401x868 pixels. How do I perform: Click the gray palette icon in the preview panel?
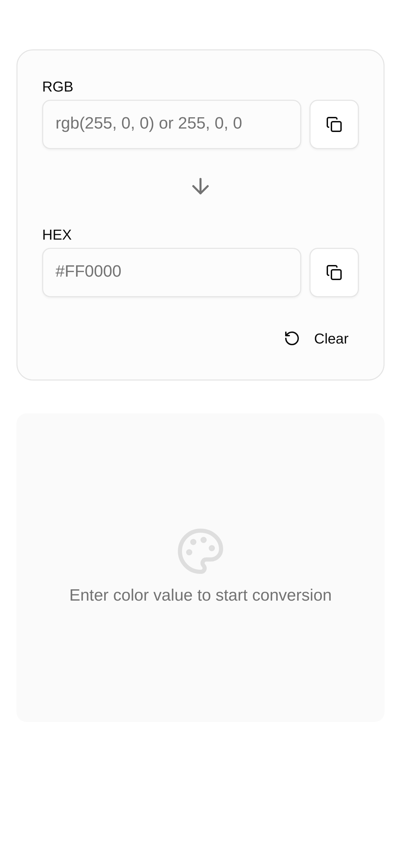(x=200, y=551)
